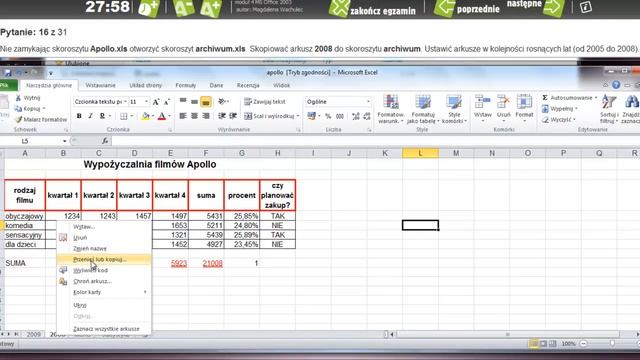This screenshot has width=640, height=360.
Task: Click the insert function fx button
Action: click(x=105, y=141)
